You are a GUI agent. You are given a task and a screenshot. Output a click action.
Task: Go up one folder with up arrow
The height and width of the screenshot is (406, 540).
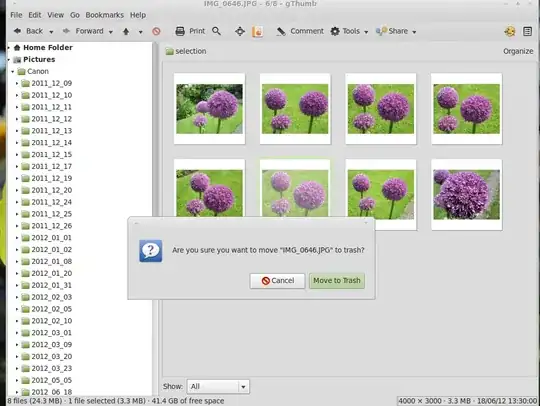(x=126, y=31)
